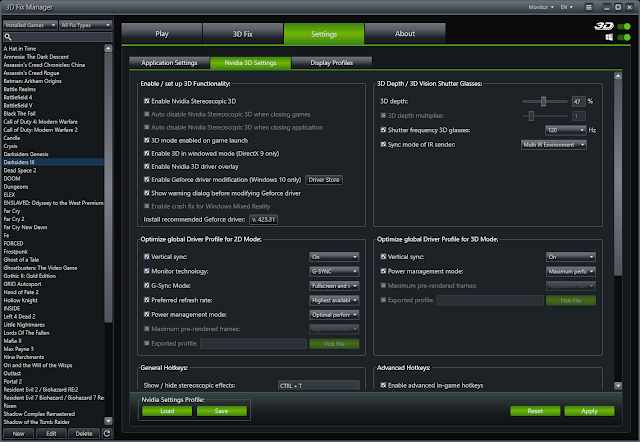The height and width of the screenshot is (442, 640).
Task: Click the Apply button
Action: [x=589, y=411]
